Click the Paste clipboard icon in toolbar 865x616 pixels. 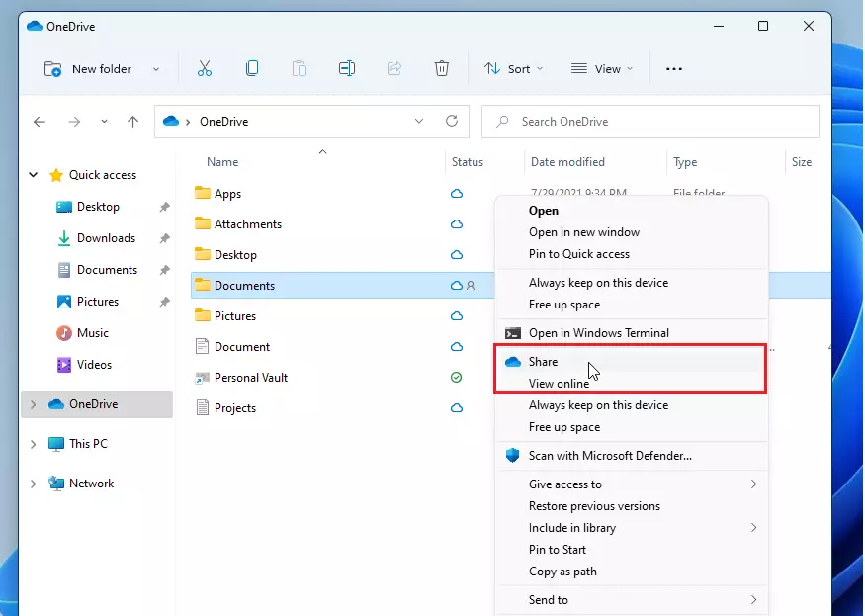(299, 68)
